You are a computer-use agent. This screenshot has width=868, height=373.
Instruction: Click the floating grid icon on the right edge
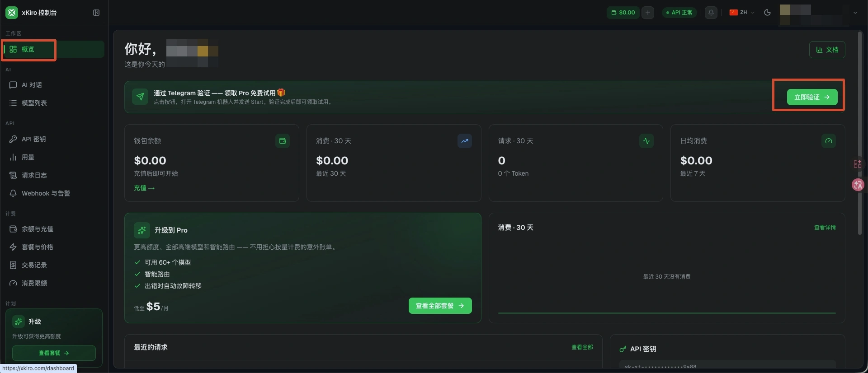pyautogui.click(x=858, y=164)
